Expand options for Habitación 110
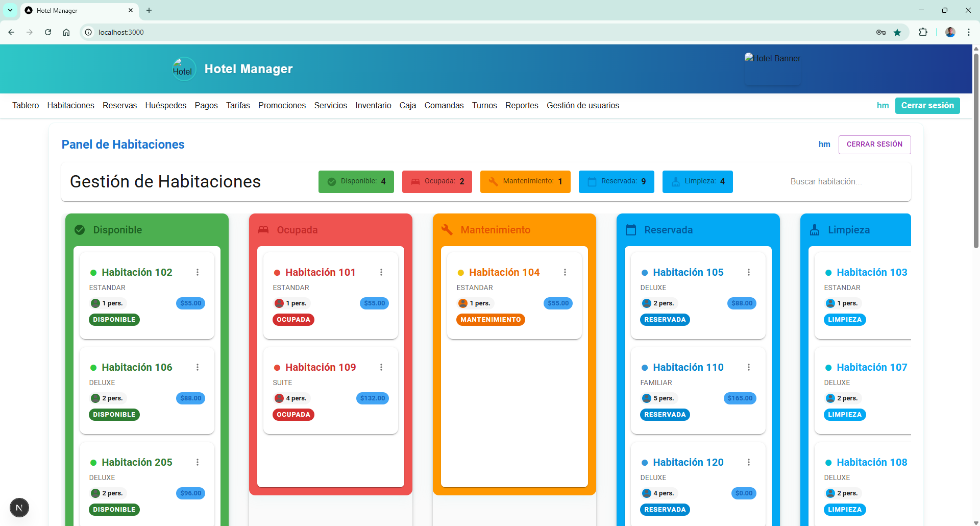980x526 pixels. coord(749,367)
